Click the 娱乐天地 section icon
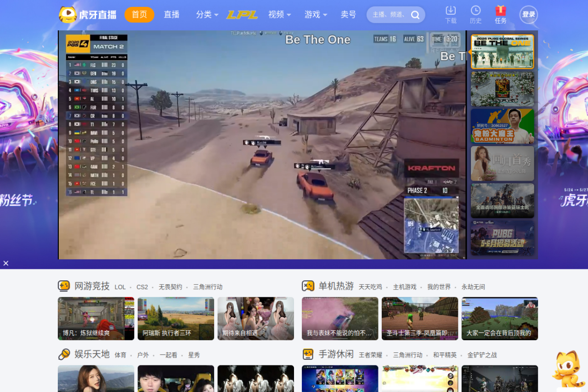The width and height of the screenshot is (588, 392). point(64,354)
